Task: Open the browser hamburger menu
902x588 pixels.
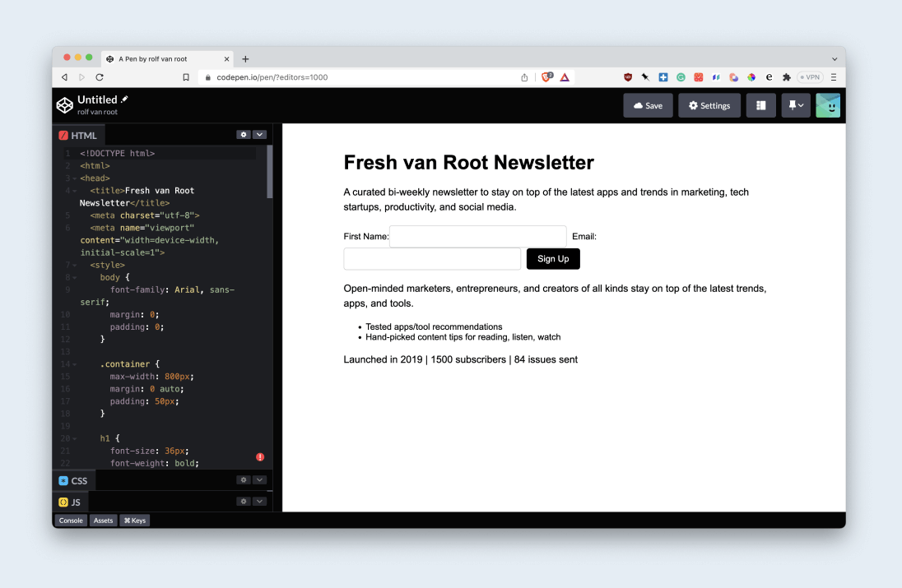Action: (834, 77)
